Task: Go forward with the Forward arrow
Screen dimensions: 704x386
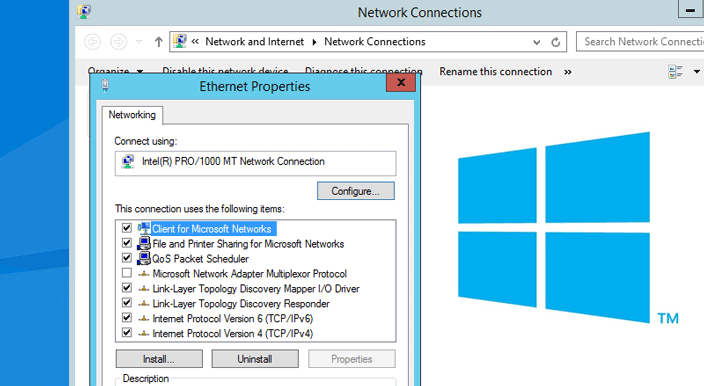Action: point(119,42)
